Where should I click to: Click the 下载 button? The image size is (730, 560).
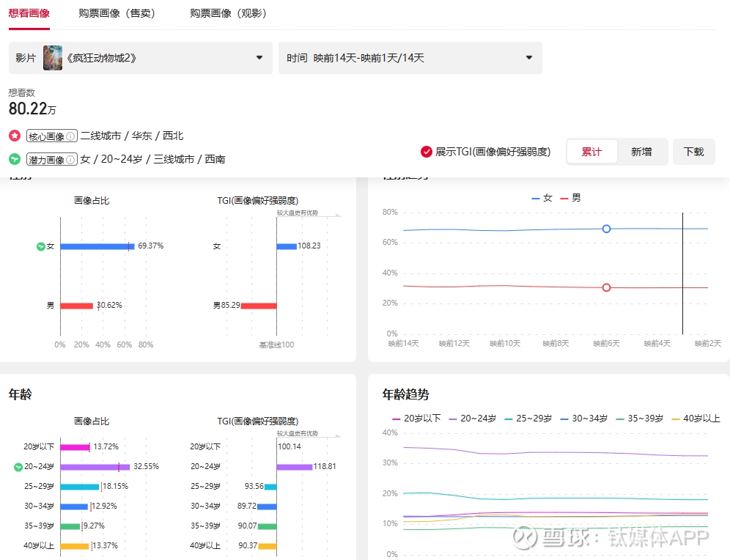click(x=693, y=152)
